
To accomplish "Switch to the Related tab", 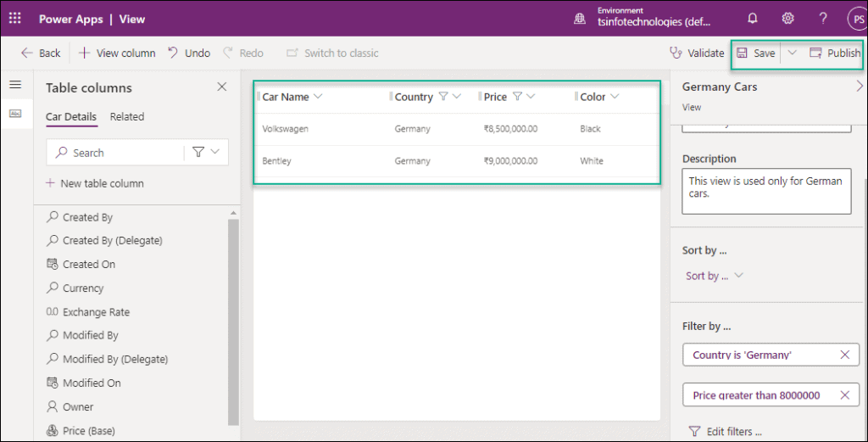I will tap(127, 117).
